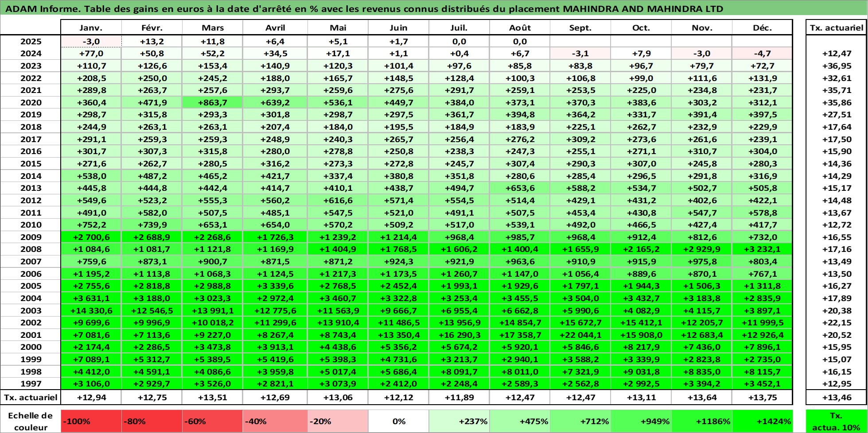The width and height of the screenshot is (868, 433).
Task: Click the Juin column header
Action: [x=398, y=27]
